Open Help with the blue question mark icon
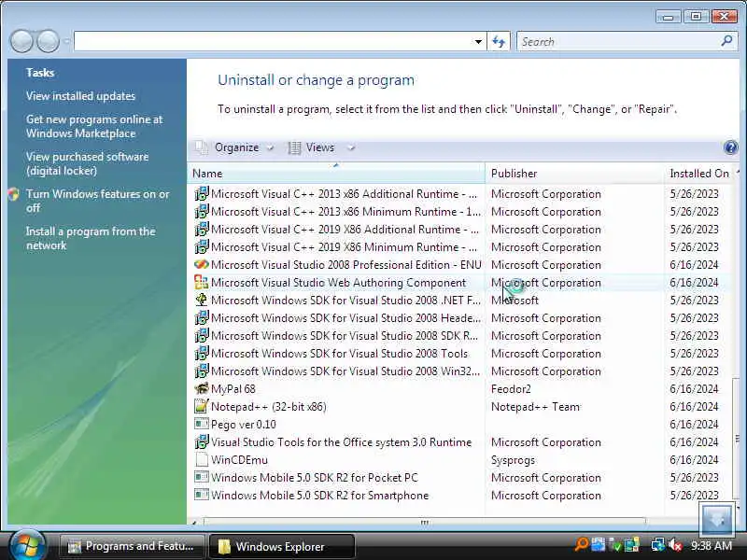Screen dimensions: 747x560 click(x=730, y=147)
